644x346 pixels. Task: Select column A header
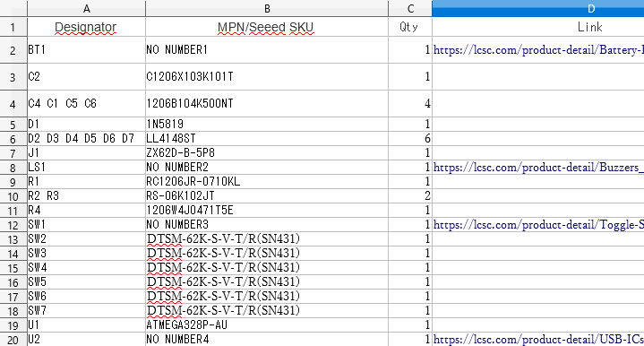[86, 9]
